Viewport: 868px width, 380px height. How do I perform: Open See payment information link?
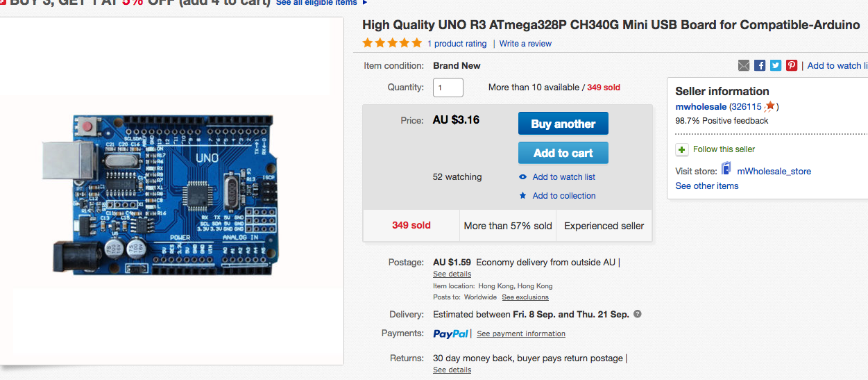pyautogui.click(x=521, y=334)
